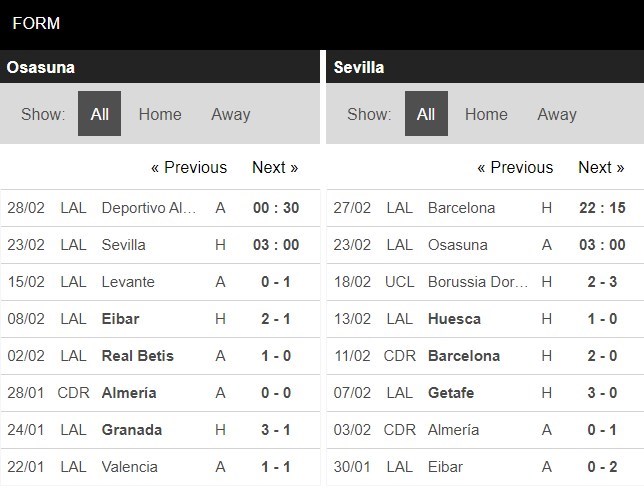
Task: Load next Sevilla matches
Action: 601,167
